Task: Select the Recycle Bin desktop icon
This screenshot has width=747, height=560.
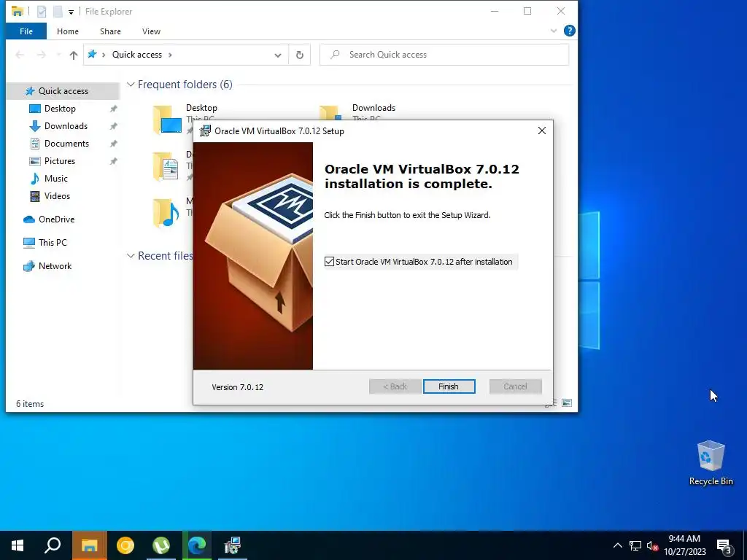Action: [x=711, y=463]
